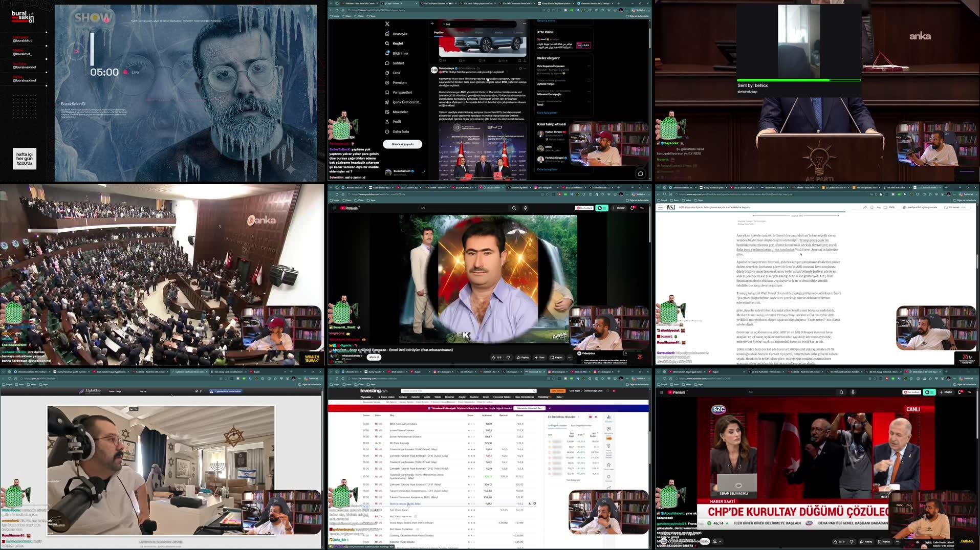The image size is (980, 550).
Task: Open Keşfet in the X sidebar
Action: point(394,43)
